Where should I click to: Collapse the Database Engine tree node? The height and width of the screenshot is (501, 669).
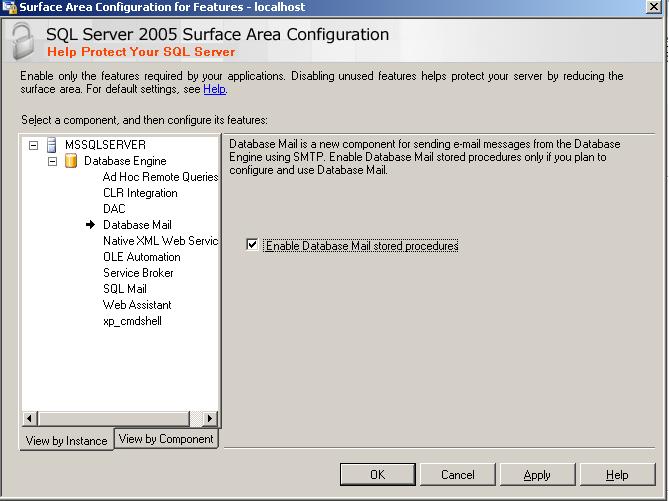coord(52,161)
